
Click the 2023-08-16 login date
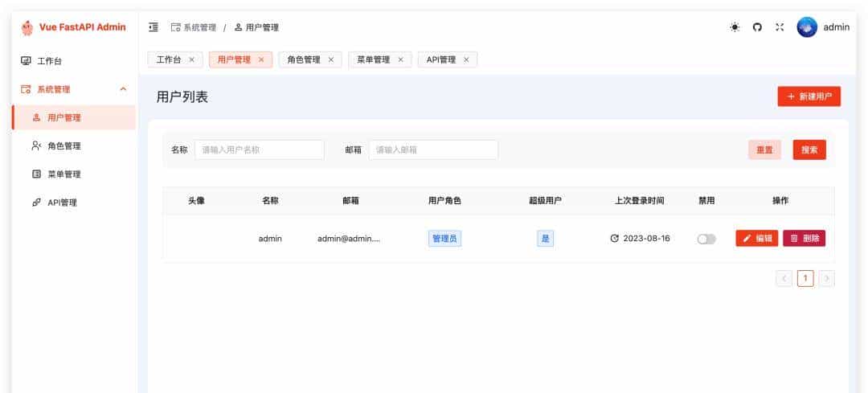click(x=646, y=239)
